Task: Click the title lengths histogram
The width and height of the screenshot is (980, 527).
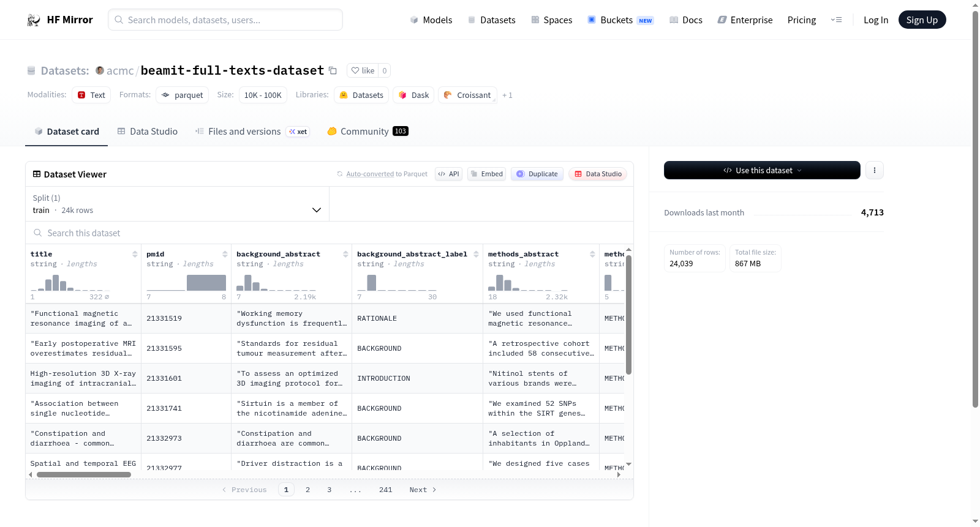Action: [x=70, y=282]
